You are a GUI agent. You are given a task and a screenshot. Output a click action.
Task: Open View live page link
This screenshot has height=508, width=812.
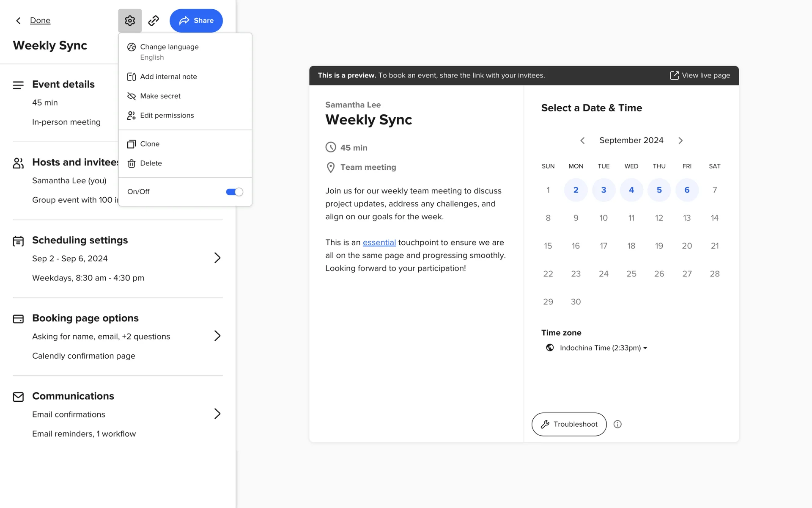pyautogui.click(x=700, y=75)
